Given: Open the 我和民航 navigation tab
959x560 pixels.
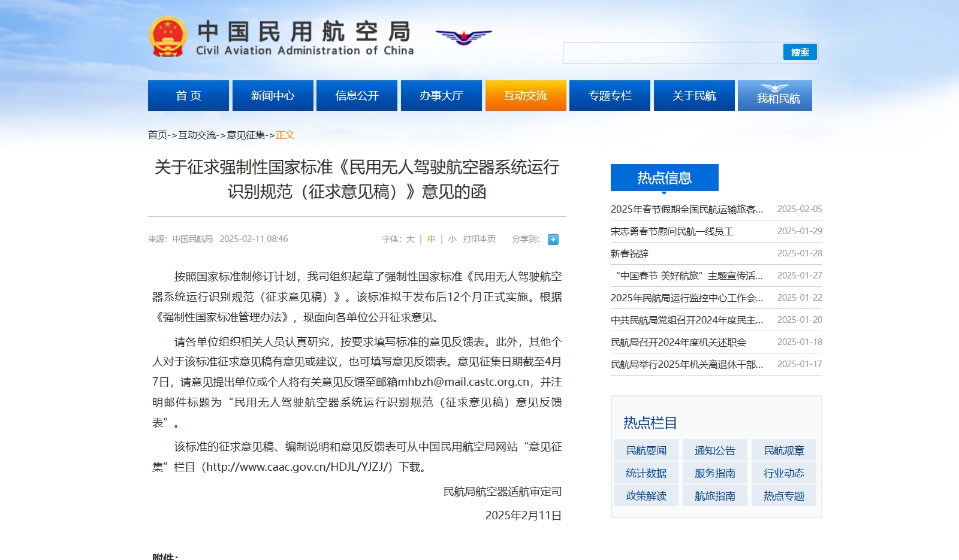Looking at the screenshot, I should (x=775, y=96).
